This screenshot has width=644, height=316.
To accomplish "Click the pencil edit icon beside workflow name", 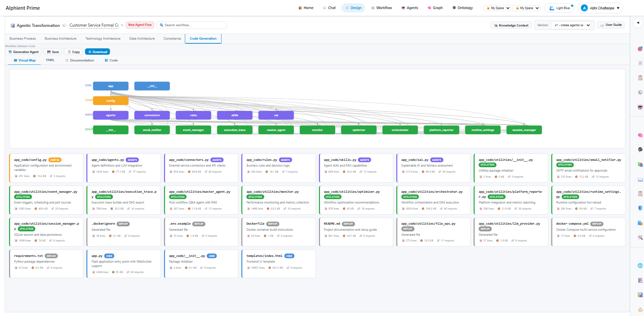I will (x=122, y=25).
